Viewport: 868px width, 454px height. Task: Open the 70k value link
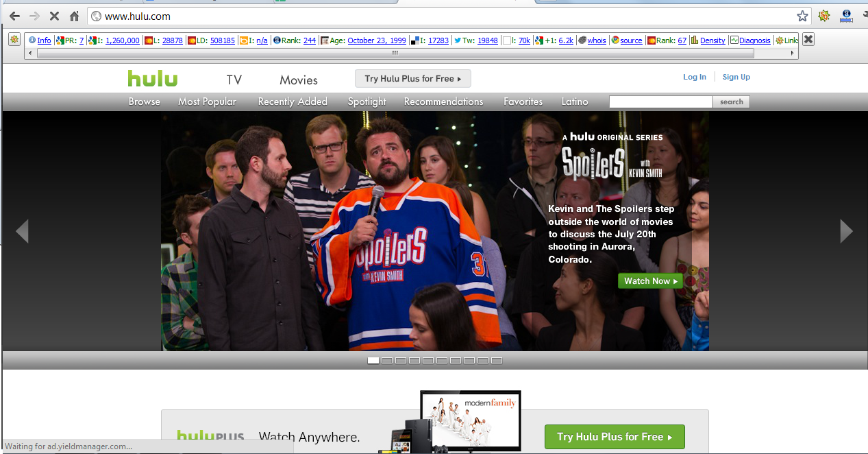pos(524,40)
